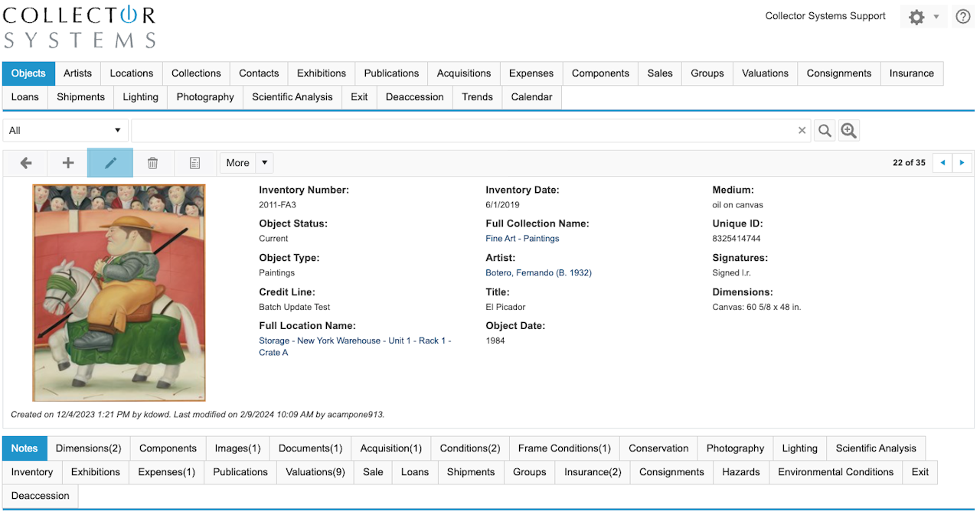Open the help question mark icon
The image size is (980, 515).
[x=963, y=17]
